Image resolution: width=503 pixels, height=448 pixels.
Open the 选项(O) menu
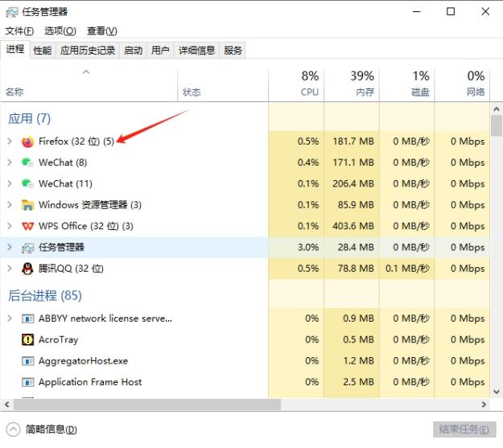[60, 31]
